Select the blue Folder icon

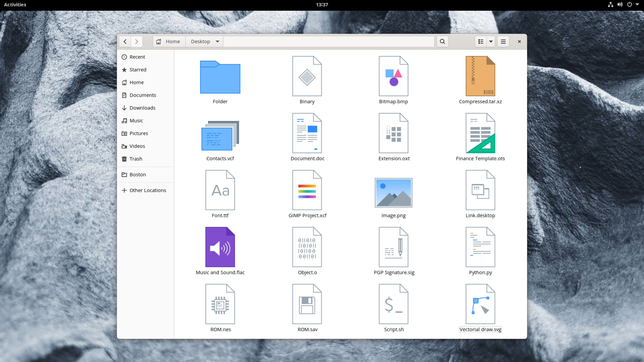pyautogui.click(x=220, y=77)
